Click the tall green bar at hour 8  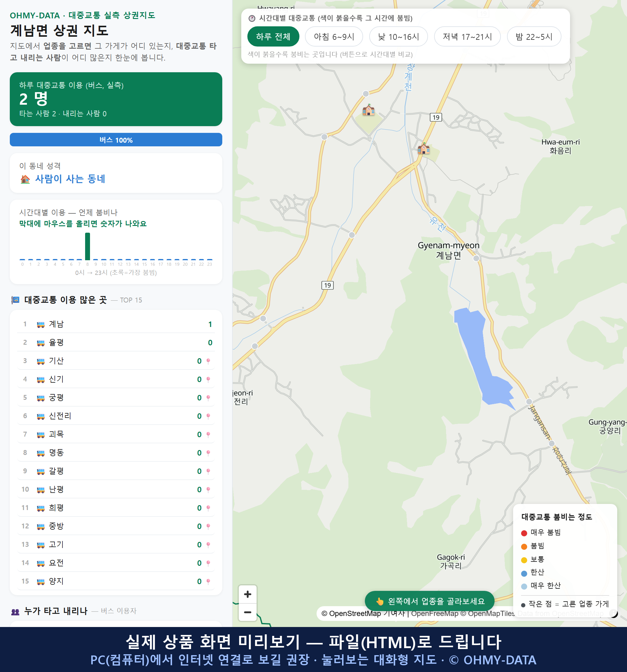coord(88,246)
